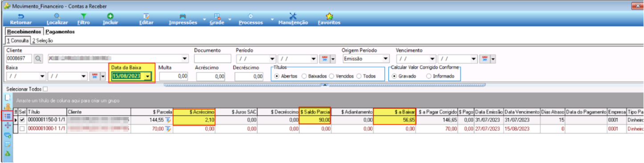644x163 pixels.
Task: Select the Vencidos radio option
Action: tap(332, 76)
